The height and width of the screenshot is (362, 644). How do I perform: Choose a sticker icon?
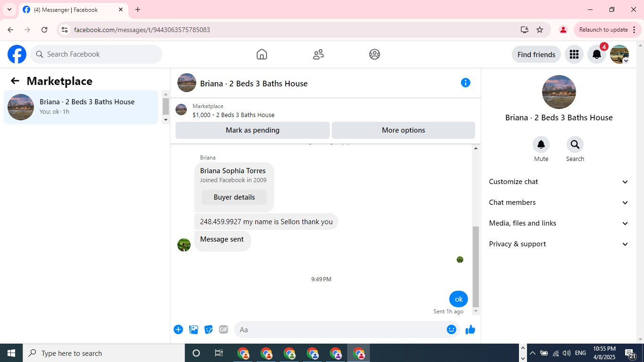[209, 329]
